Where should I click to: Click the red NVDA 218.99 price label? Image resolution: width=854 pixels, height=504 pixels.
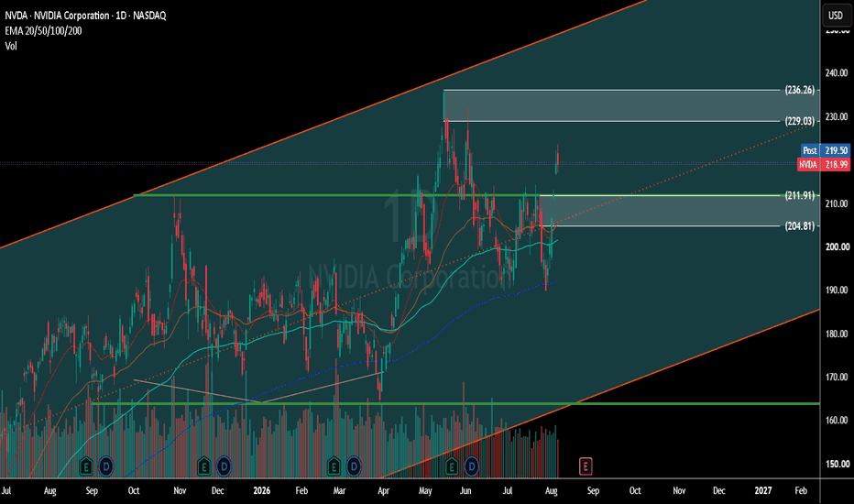tap(824, 165)
